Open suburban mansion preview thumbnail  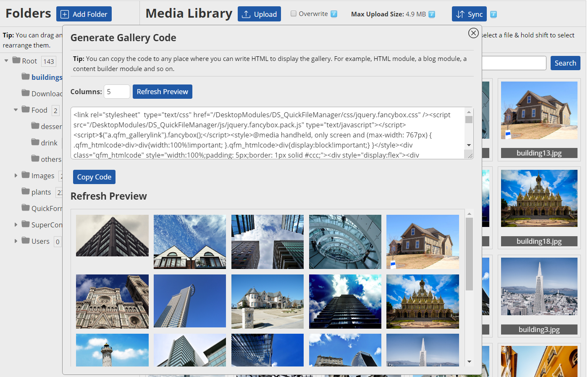click(268, 301)
